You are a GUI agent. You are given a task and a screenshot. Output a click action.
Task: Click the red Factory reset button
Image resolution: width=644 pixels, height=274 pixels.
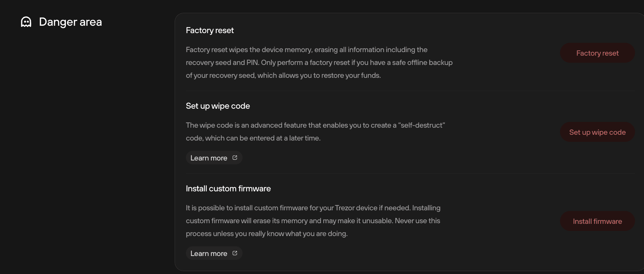[x=597, y=53]
